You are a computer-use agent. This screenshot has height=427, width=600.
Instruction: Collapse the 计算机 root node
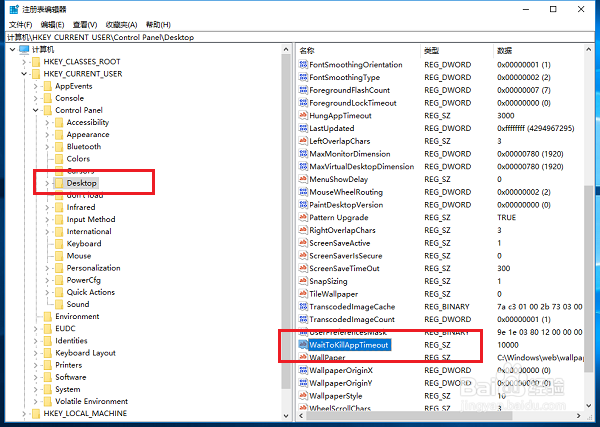pyautogui.click(x=13, y=49)
